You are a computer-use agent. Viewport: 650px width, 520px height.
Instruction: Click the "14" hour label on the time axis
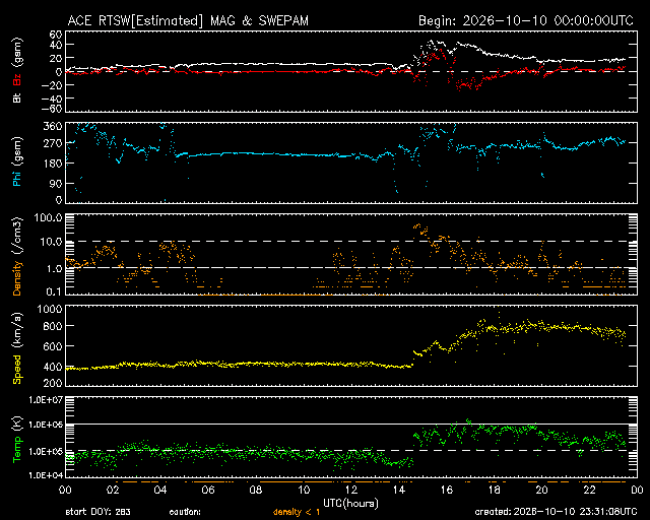click(x=399, y=490)
